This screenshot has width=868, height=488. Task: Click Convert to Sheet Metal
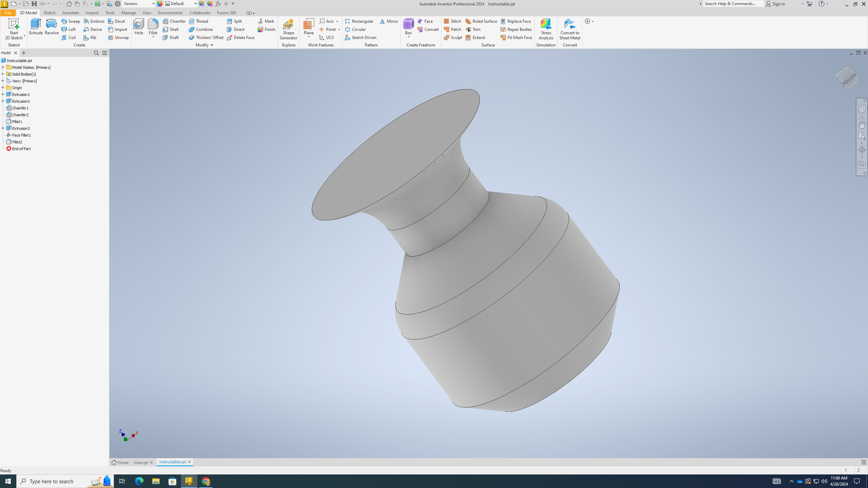tap(570, 29)
